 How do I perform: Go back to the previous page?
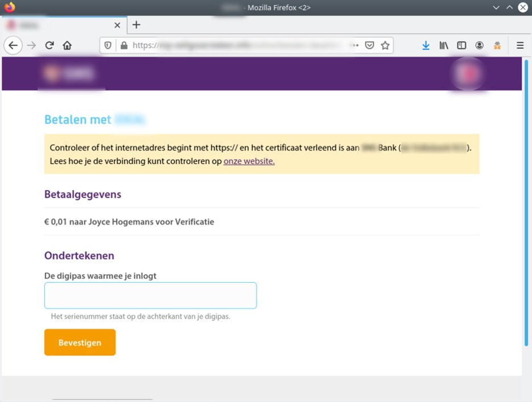click(13, 45)
